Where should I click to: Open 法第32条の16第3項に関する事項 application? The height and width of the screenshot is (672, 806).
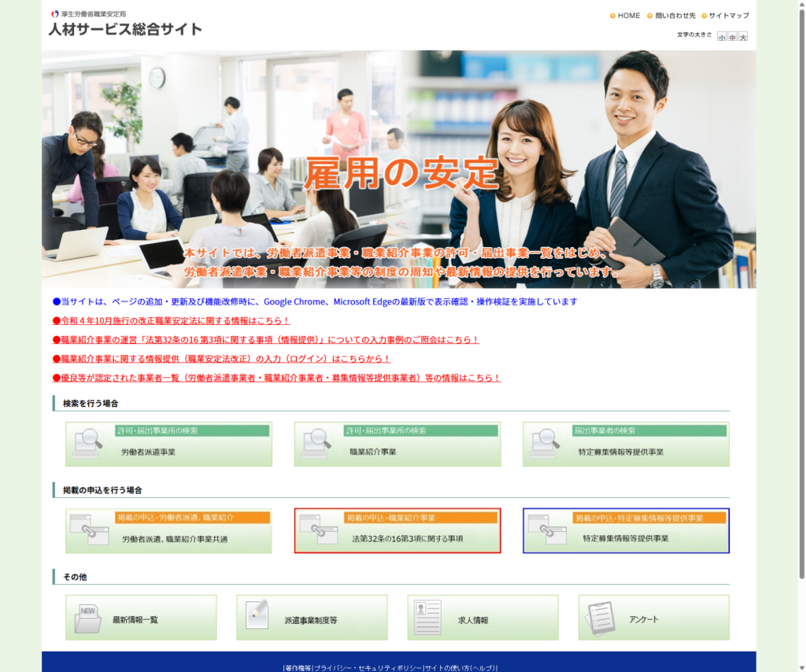[x=397, y=531]
